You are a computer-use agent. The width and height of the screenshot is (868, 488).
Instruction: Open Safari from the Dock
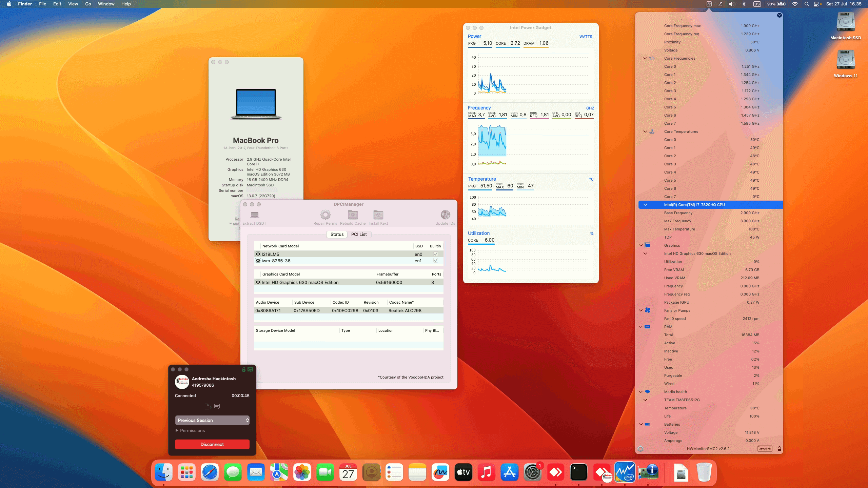click(210, 472)
